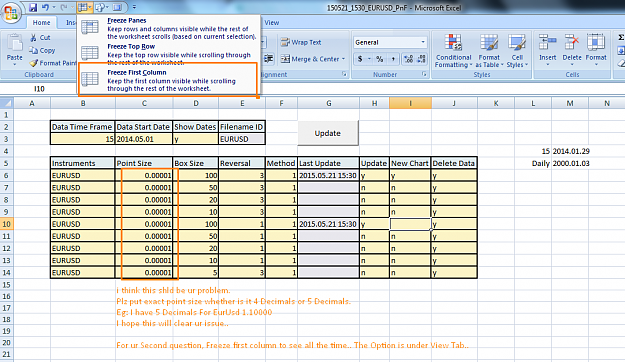Click the Name Box showing I10
This screenshot has width=625, height=362.
click(39, 89)
